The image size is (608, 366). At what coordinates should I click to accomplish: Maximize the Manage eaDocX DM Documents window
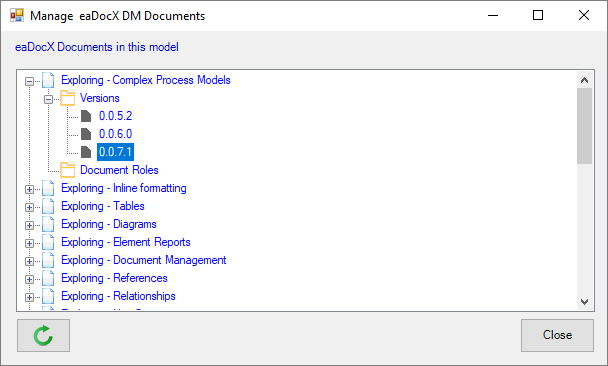538,16
